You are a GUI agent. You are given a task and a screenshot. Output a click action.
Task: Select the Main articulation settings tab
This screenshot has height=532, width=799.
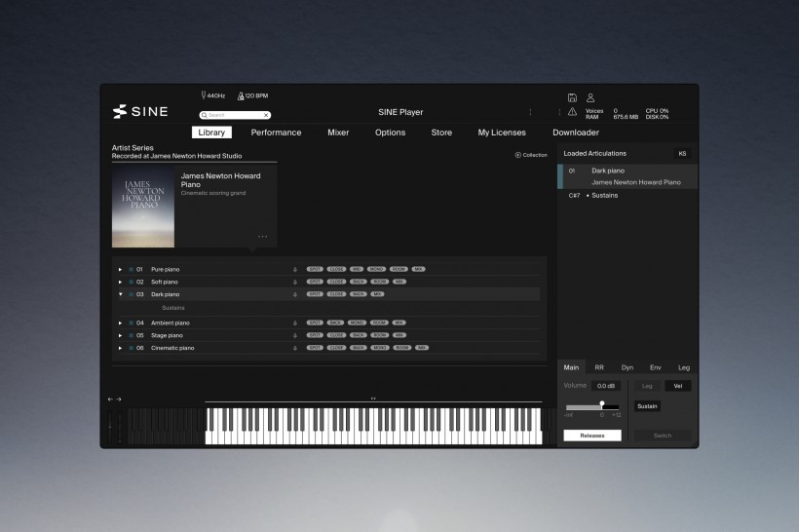(571, 367)
